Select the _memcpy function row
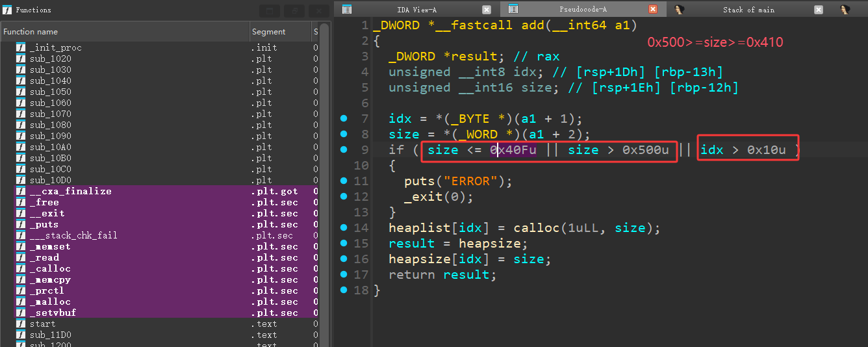 click(x=160, y=279)
